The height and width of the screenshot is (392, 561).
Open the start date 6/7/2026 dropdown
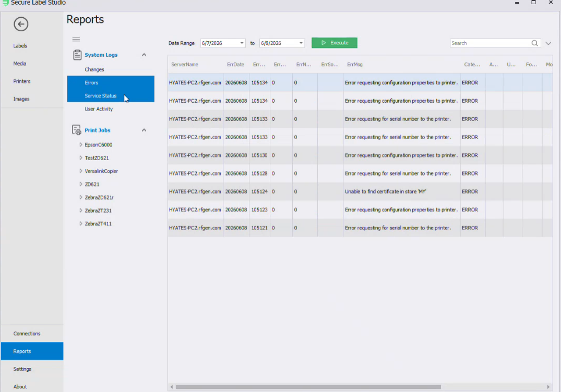tap(242, 43)
